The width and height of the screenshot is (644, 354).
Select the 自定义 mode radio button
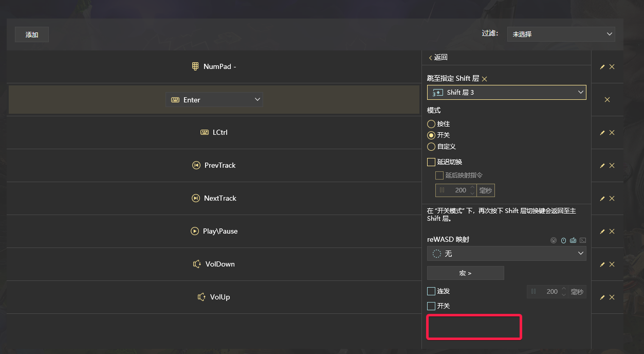coord(431,147)
